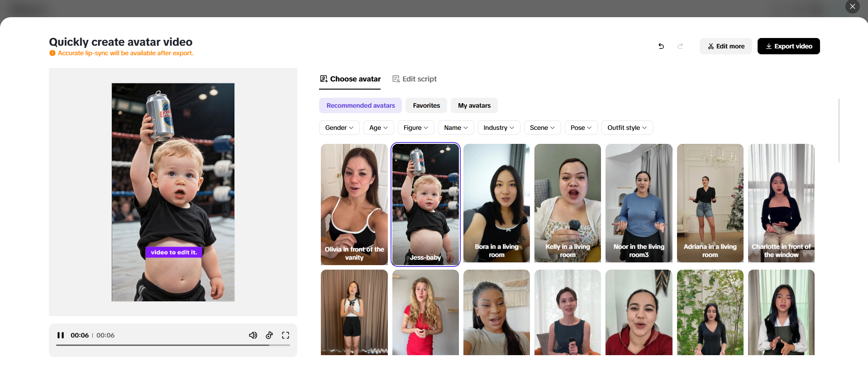868x366 pixels.
Task: Click the orange info warning icon
Action: pyautogui.click(x=52, y=53)
